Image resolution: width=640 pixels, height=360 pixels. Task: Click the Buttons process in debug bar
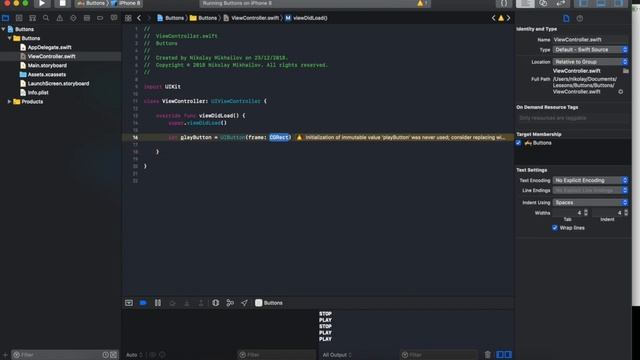point(269,303)
